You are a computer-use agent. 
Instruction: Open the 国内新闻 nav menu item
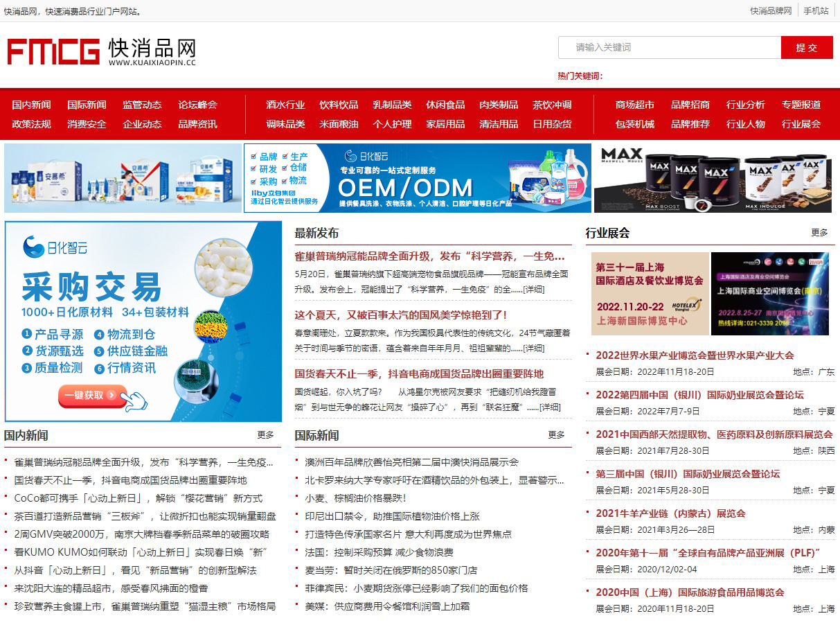click(31, 105)
